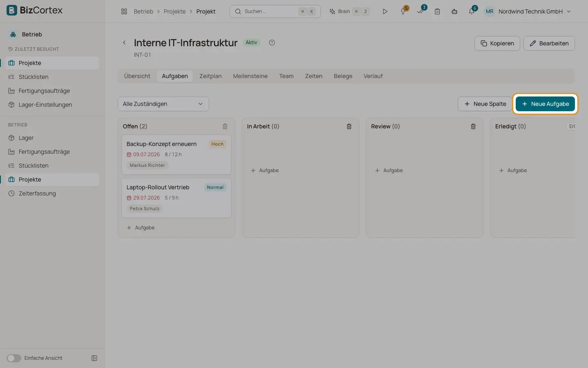Image resolution: width=588 pixels, height=368 pixels.
Task: Click the Neue Spalte button
Action: click(485, 104)
